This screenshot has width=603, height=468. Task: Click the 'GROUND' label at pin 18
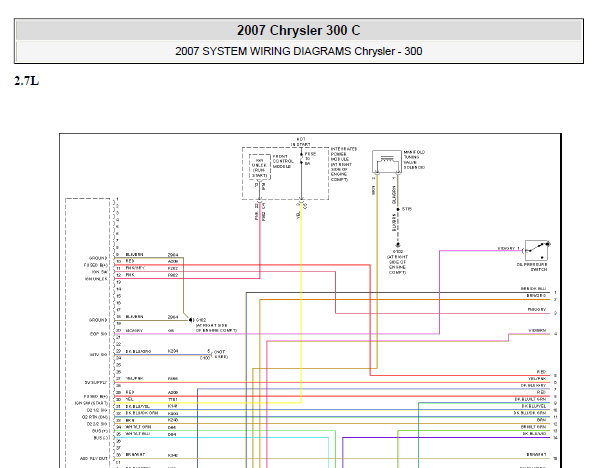pyautogui.click(x=98, y=320)
